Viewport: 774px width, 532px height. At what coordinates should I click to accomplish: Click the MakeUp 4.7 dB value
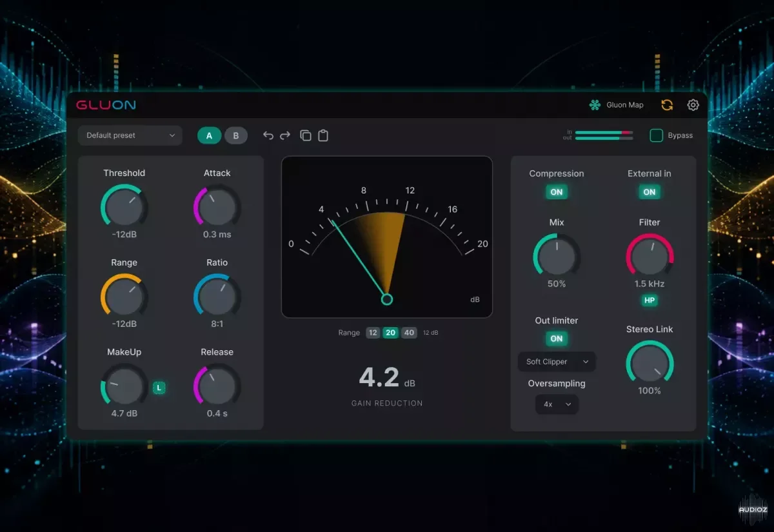[x=124, y=413]
